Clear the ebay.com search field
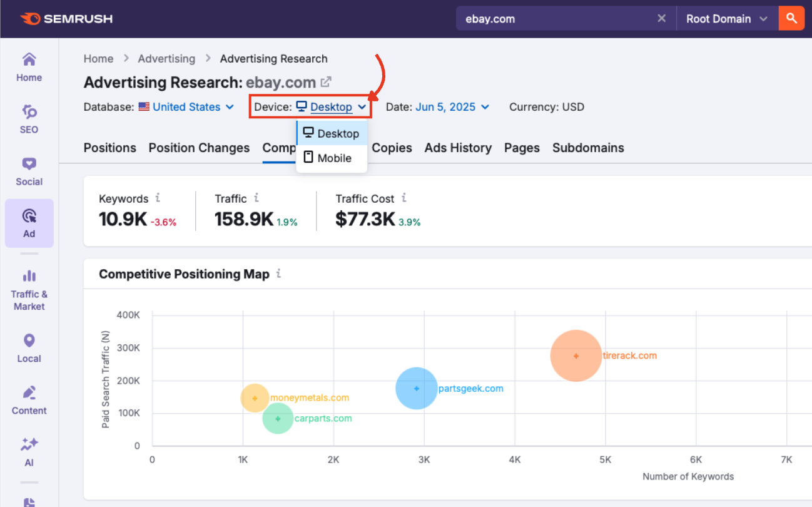This screenshot has width=812, height=507. coord(661,19)
